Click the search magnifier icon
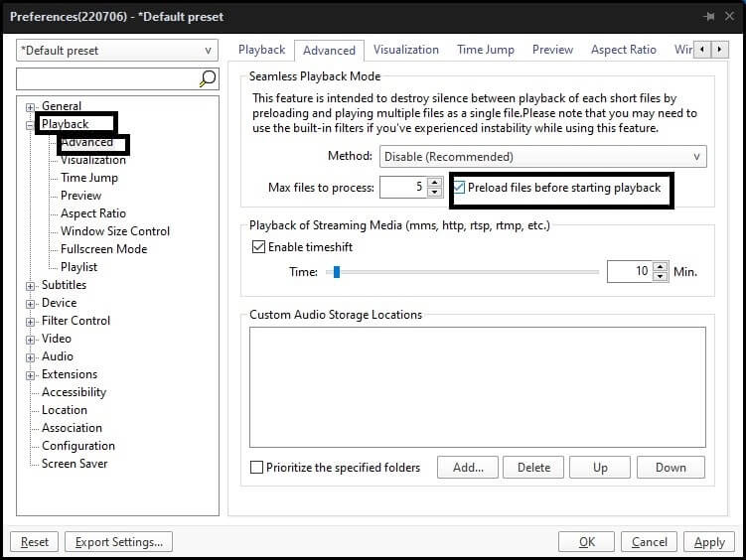746x560 pixels. point(208,78)
